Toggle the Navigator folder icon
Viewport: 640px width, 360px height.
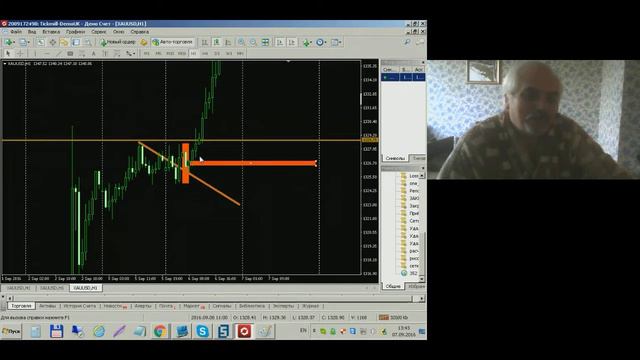point(64,42)
